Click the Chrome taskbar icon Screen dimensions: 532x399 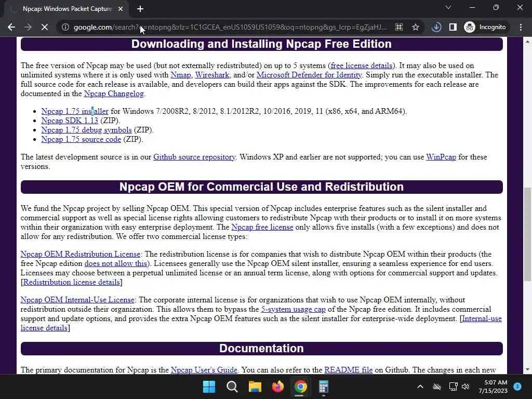pyautogui.click(x=301, y=387)
